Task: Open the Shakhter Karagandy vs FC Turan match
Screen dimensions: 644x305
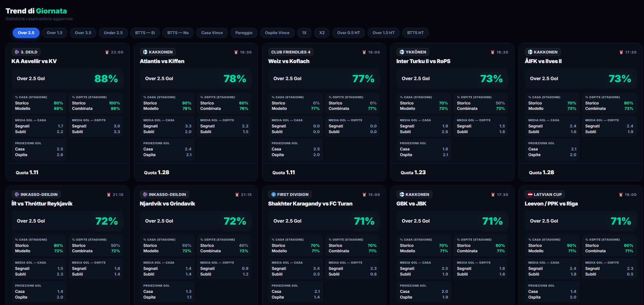Action: [310, 204]
